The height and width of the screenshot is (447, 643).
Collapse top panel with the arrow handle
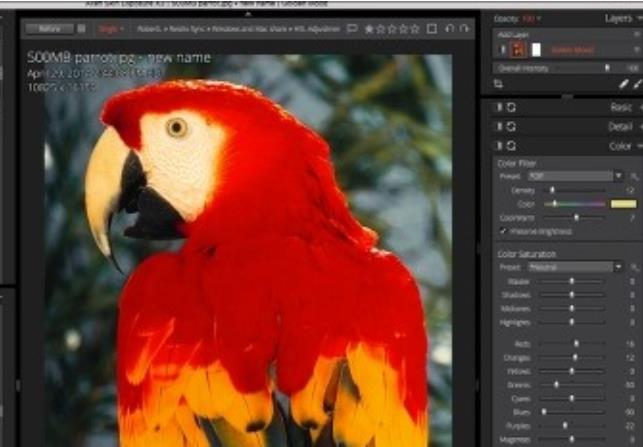248,14
